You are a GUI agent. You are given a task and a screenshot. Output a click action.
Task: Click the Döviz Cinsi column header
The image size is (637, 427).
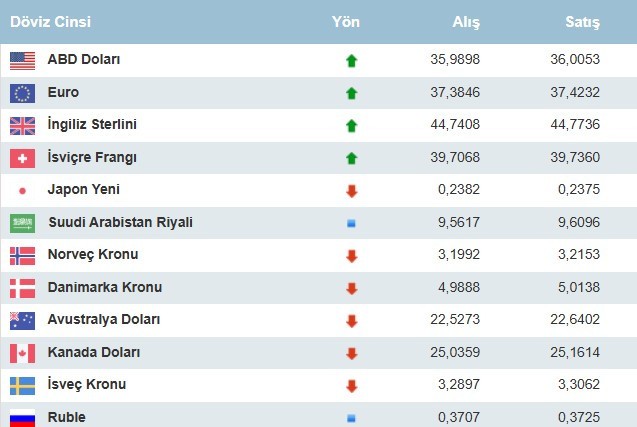(x=50, y=22)
